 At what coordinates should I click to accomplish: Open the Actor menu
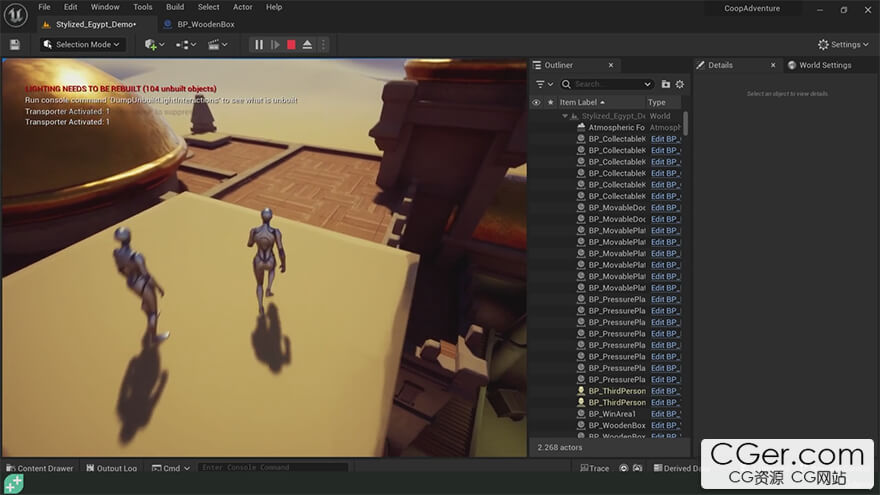point(242,7)
